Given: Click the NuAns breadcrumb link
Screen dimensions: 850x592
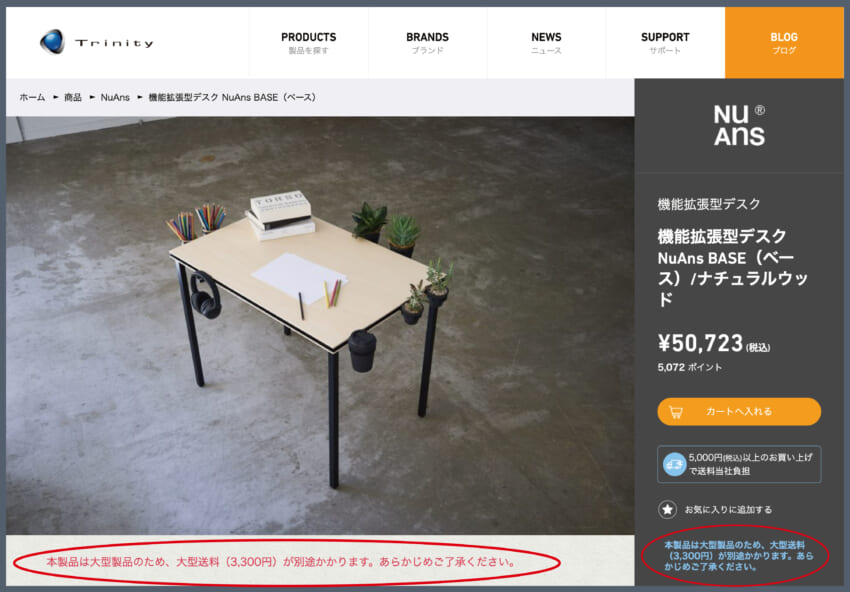Looking at the screenshot, I should point(115,98).
